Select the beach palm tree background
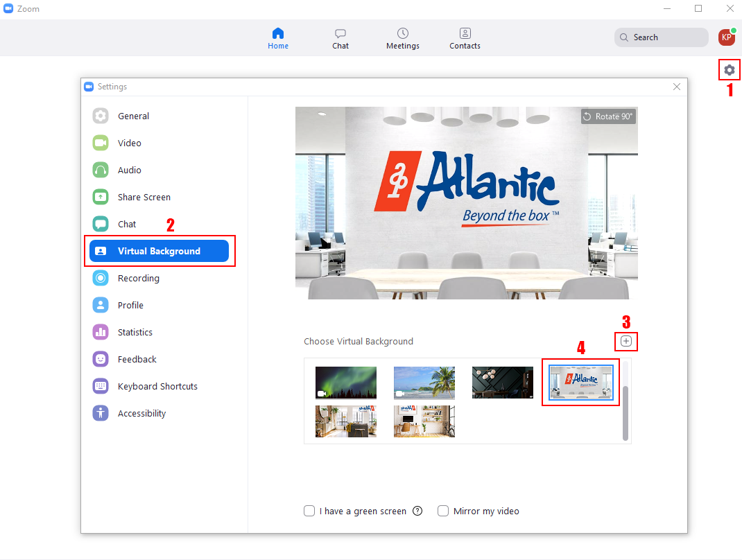 point(424,383)
